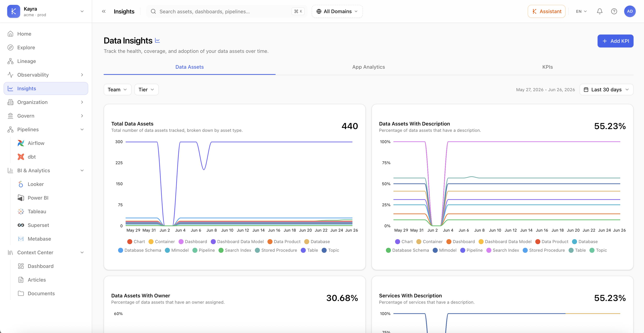
Task: Open the Team filter dropdown
Action: tap(118, 90)
